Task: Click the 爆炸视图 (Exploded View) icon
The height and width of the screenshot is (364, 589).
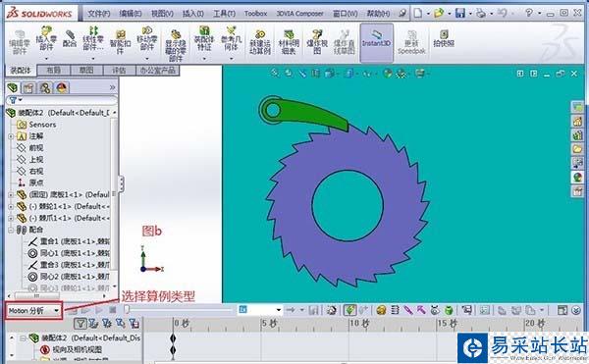Action: [317, 34]
